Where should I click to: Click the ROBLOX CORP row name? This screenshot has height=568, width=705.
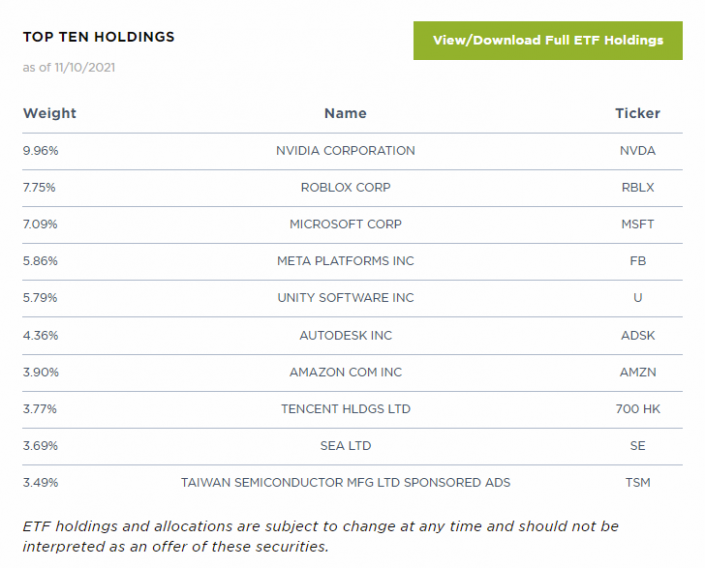(345, 188)
